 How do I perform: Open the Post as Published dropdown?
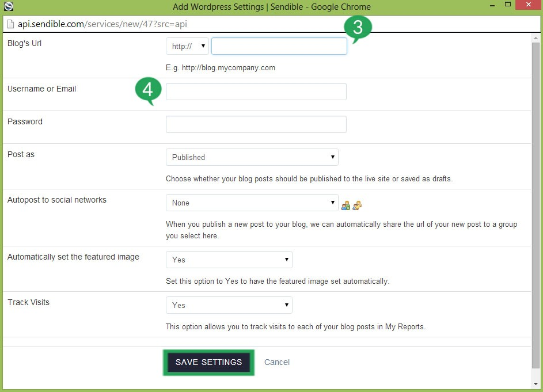coord(252,157)
